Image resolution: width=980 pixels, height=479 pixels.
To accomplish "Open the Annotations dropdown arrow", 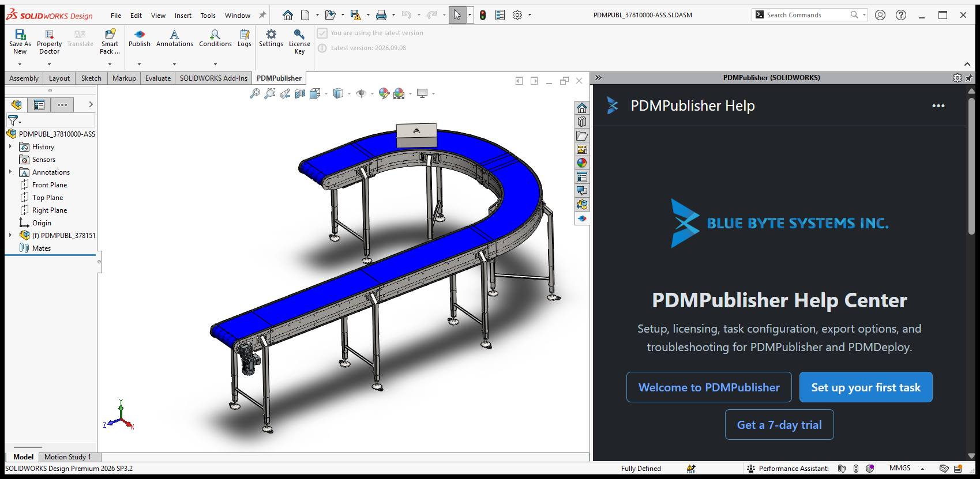I will [x=174, y=64].
